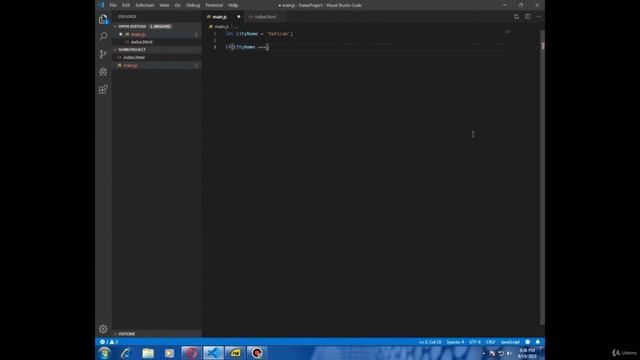Open the Debug menu
The width and height of the screenshot is (640, 360).
[x=193, y=5]
